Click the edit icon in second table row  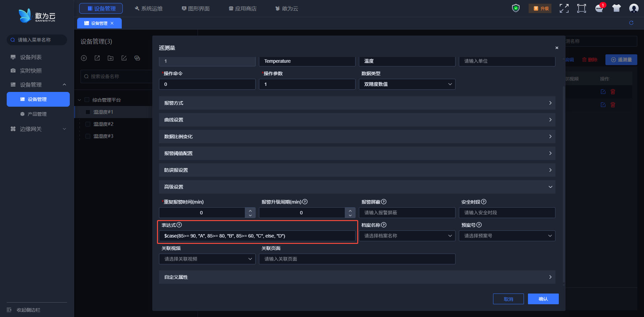(603, 105)
